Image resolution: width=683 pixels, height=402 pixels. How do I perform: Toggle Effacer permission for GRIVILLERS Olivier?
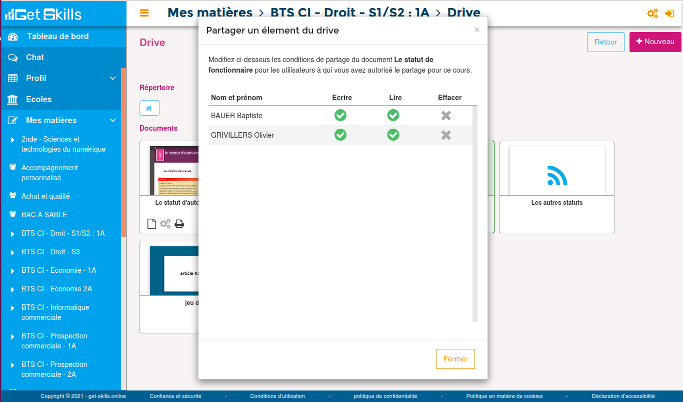446,134
